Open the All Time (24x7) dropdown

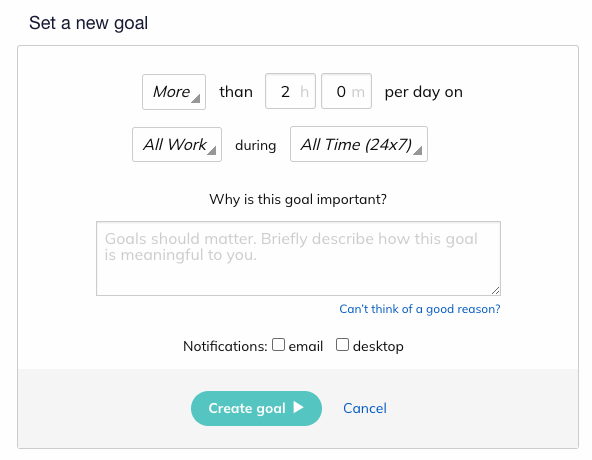pyautogui.click(x=359, y=144)
